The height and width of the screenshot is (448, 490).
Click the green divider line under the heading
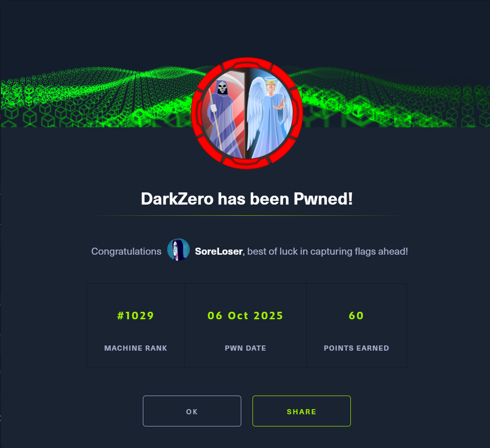click(x=246, y=215)
